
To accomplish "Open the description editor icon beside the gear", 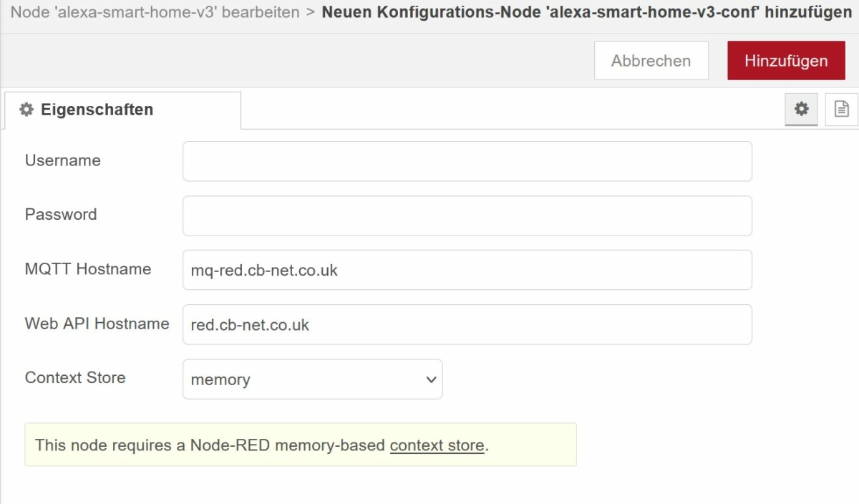I will coord(842,109).
